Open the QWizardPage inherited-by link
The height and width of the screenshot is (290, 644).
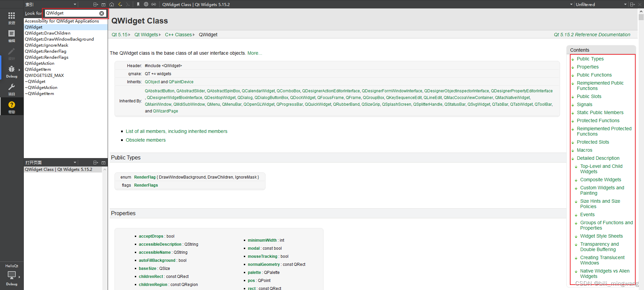(x=165, y=111)
